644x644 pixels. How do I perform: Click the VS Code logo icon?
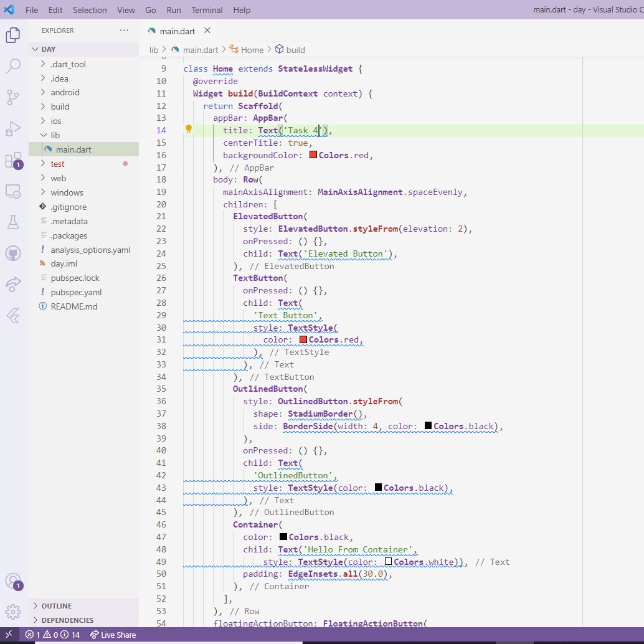pyautogui.click(x=9, y=9)
